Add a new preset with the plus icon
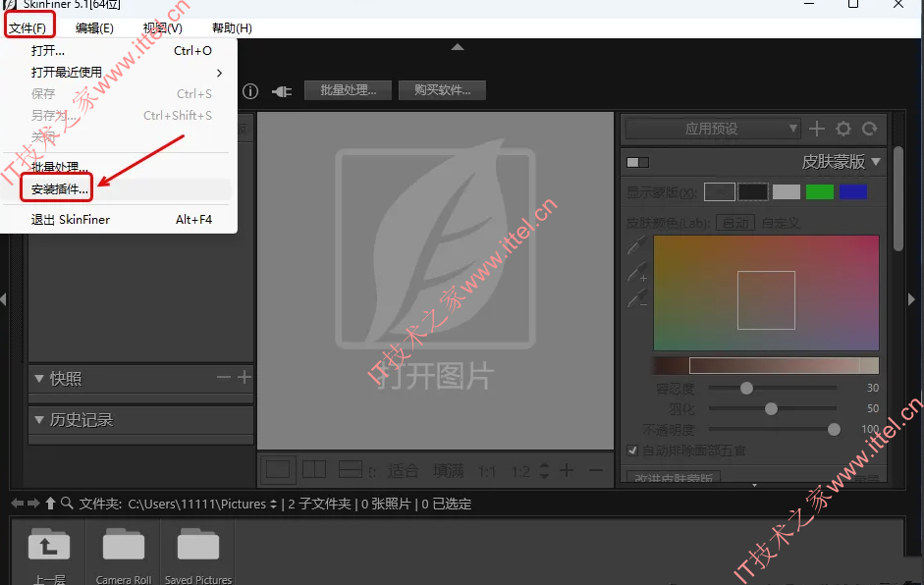The width and height of the screenshot is (924, 585). tap(816, 129)
